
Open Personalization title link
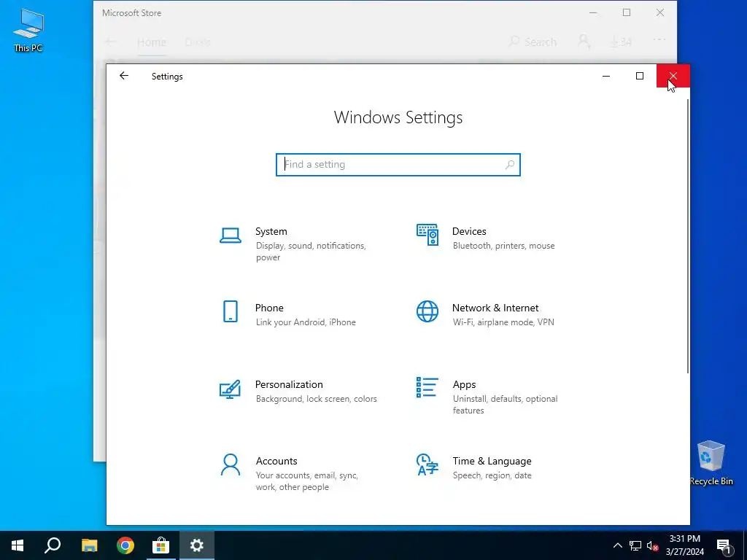[x=289, y=385]
